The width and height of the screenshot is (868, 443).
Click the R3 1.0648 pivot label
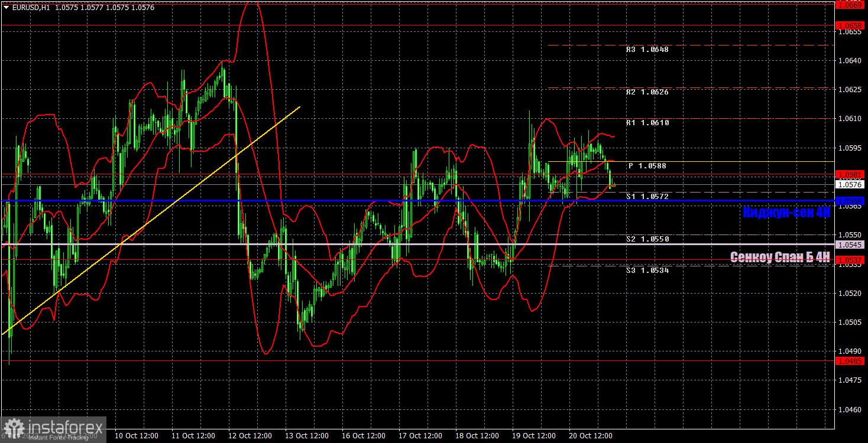(647, 50)
